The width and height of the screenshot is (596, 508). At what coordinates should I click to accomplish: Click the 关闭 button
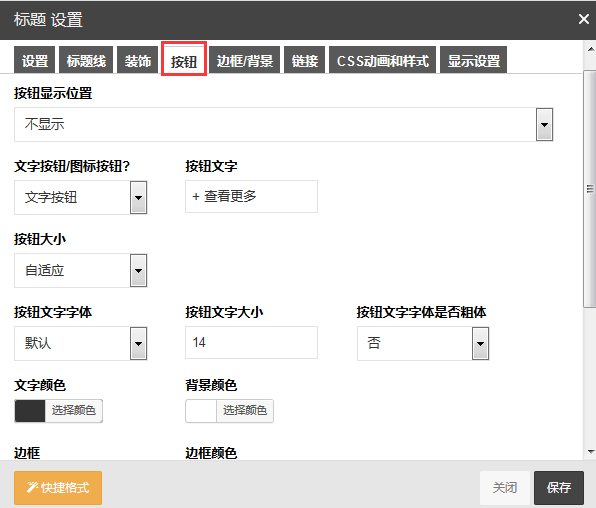505,487
